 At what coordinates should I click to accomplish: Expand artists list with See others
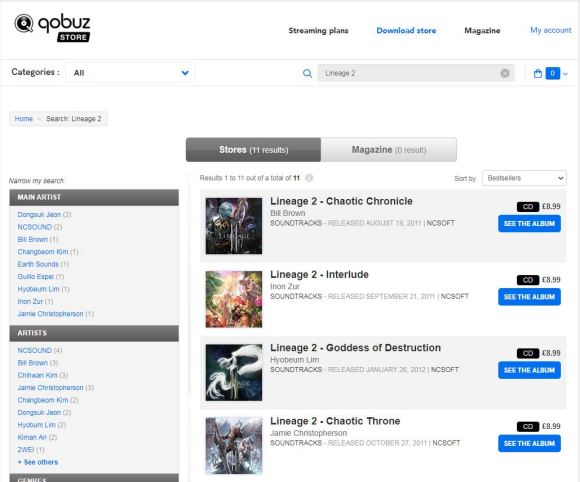point(38,462)
